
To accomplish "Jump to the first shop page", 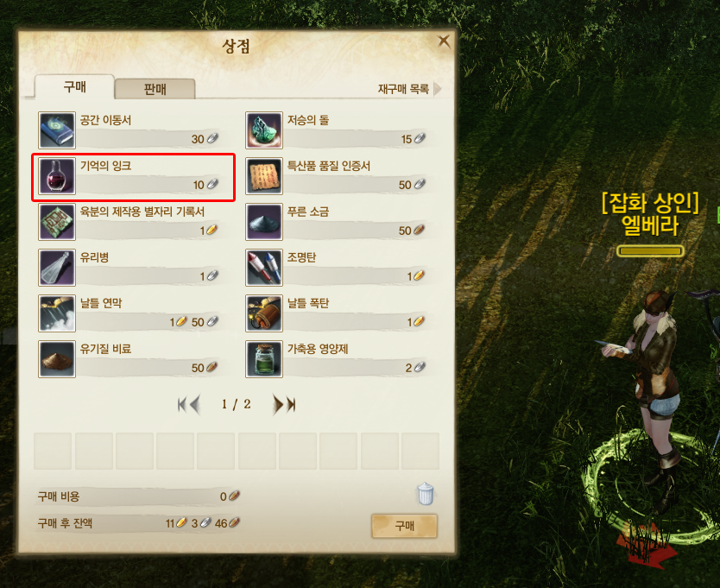I will click(182, 405).
